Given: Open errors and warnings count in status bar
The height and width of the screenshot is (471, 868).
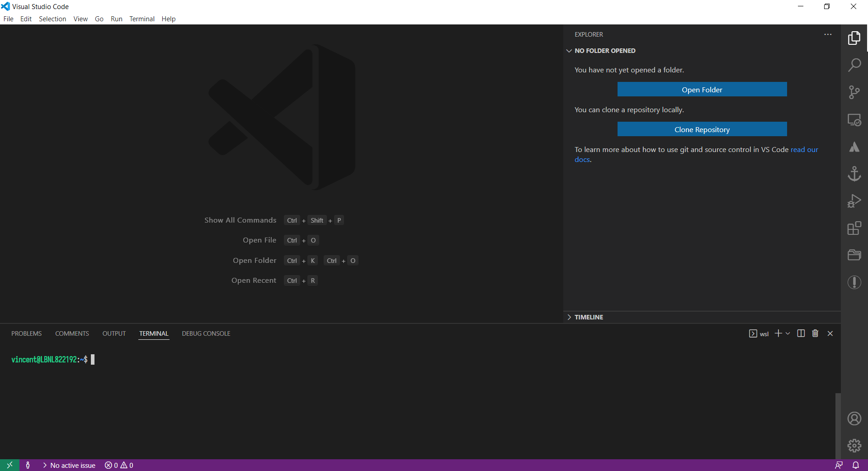Looking at the screenshot, I should pyautogui.click(x=119, y=465).
